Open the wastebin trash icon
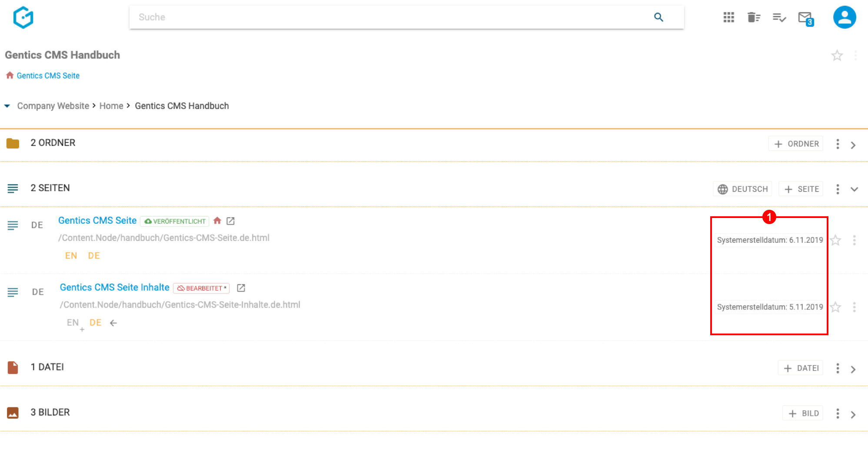 (754, 17)
